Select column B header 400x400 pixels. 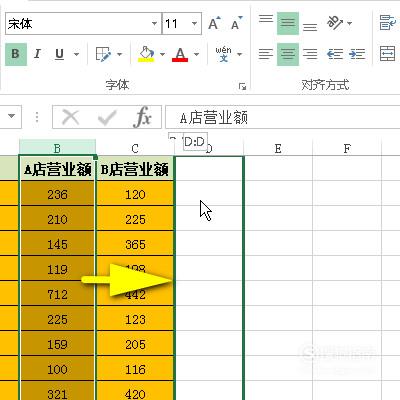(57, 148)
